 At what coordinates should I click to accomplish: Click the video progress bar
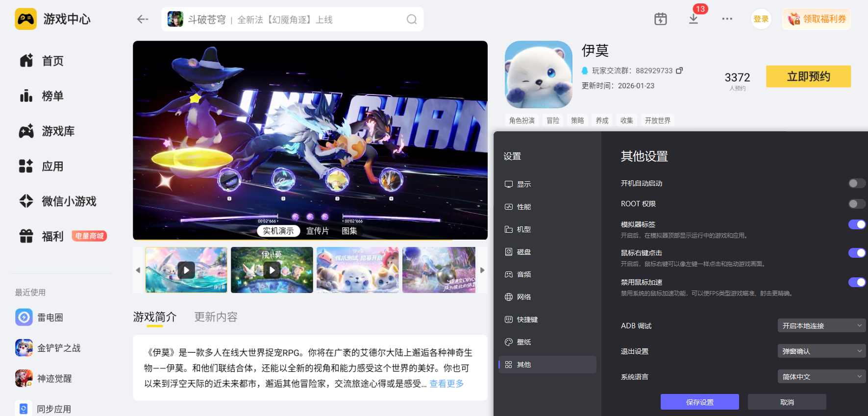click(x=294, y=240)
